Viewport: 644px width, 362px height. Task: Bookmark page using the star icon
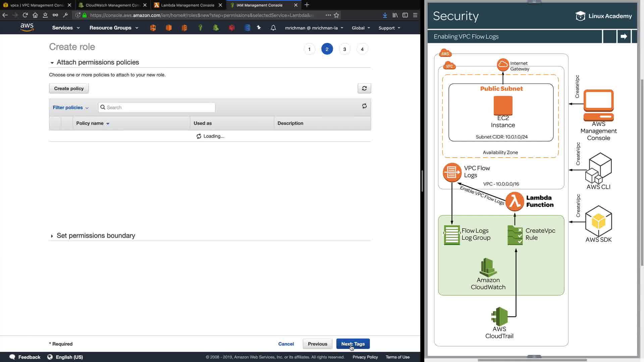pyautogui.click(x=336, y=15)
